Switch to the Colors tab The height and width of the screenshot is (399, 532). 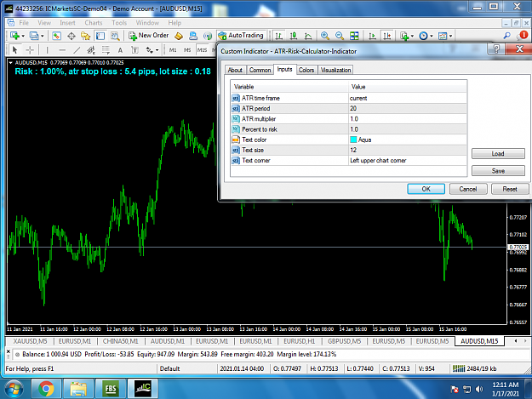[306, 70]
